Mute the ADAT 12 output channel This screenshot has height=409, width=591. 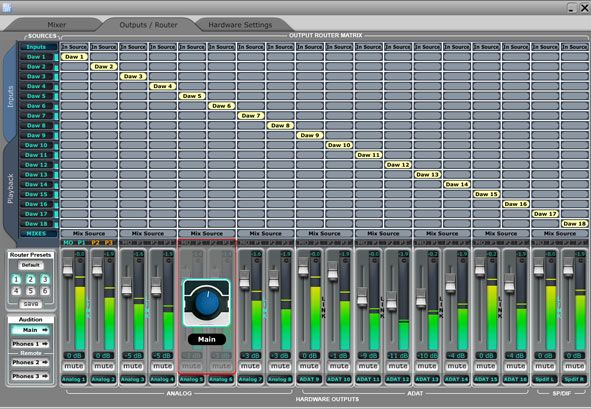398,366
